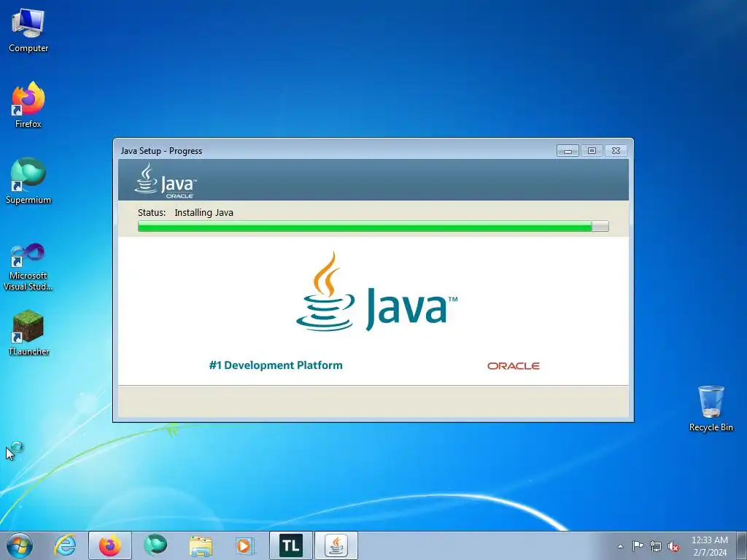
Task: Open Supermium from the taskbar
Action: 155,545
